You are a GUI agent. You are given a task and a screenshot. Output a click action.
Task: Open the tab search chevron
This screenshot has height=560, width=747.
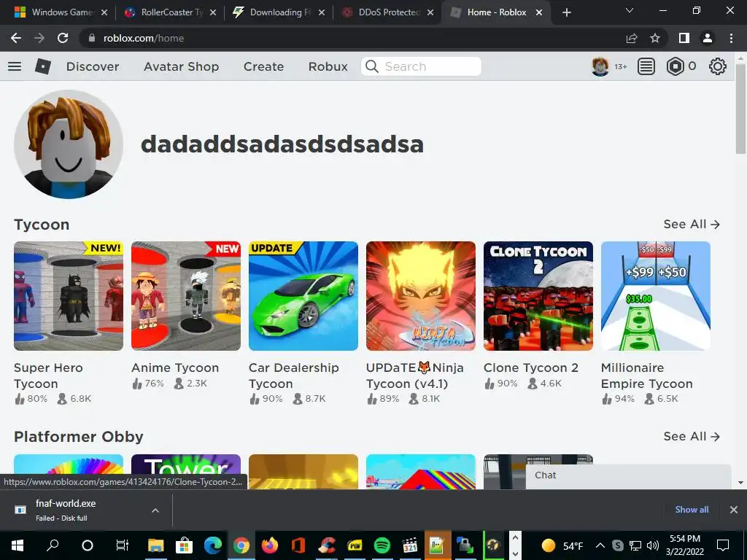pyautogui.click(x=630, y=10)
